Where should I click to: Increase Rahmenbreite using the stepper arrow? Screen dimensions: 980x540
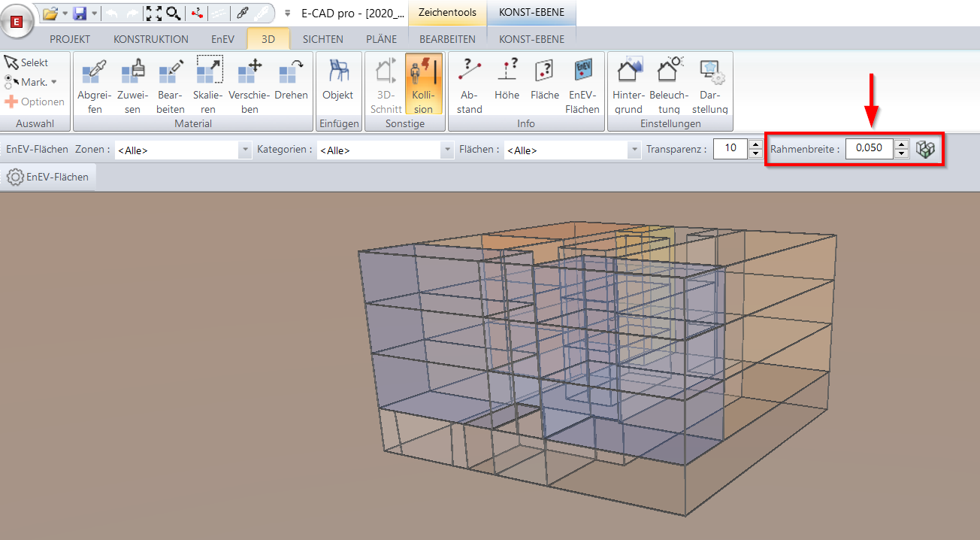tap(900, 144)
